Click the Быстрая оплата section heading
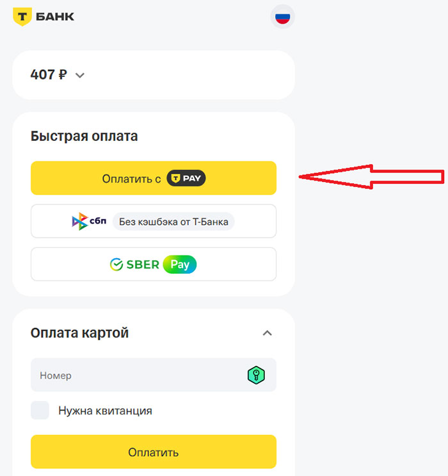The image size is (448, 476). [84, 136]
